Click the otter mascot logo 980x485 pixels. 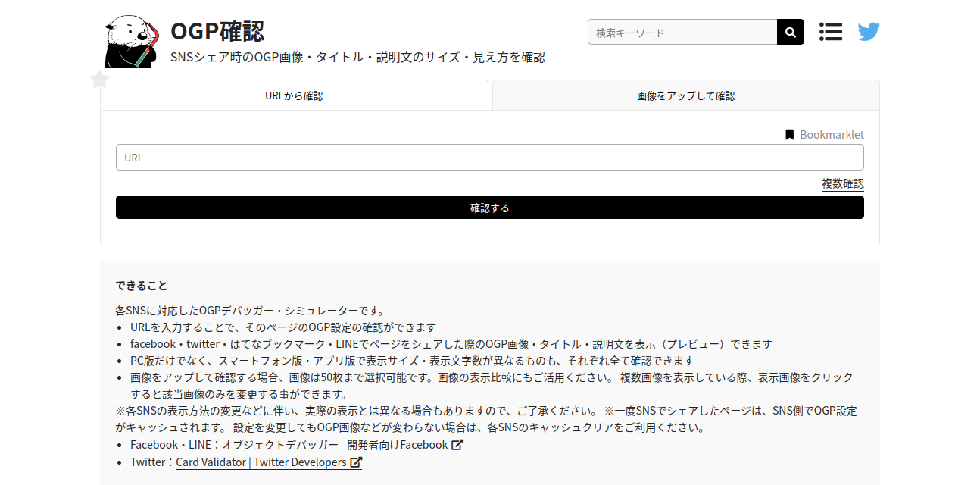coord(133,42)
